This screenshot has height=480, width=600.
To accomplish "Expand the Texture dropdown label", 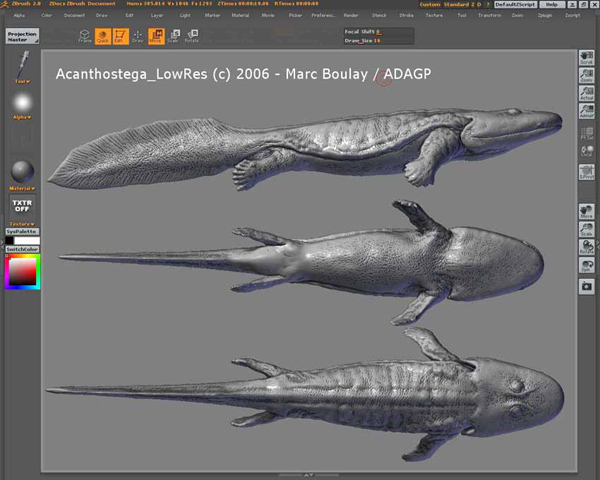I will [22, 224].
